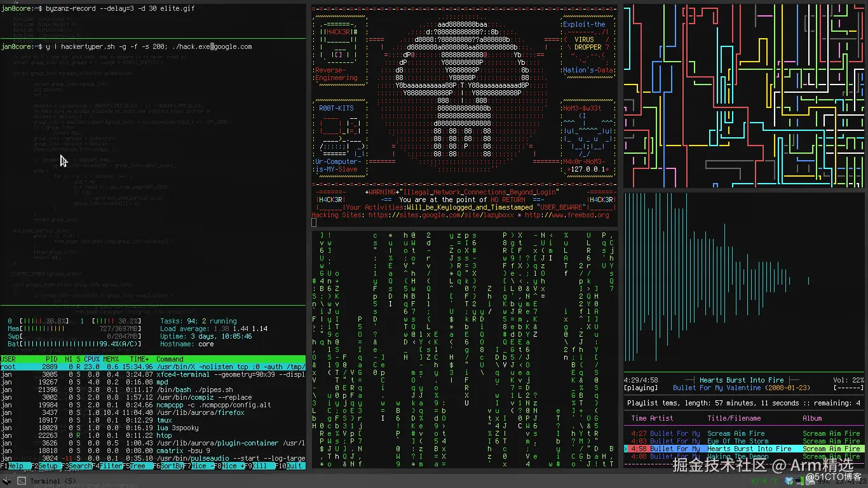The width and height of the screenshot is (868, 488).
Task: Click the USER column header in htop
Action: point(8,359)
